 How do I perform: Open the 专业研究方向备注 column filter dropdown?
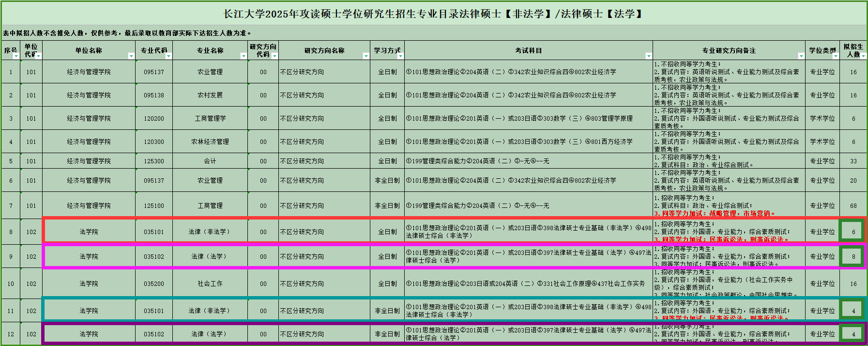point(801,56)
